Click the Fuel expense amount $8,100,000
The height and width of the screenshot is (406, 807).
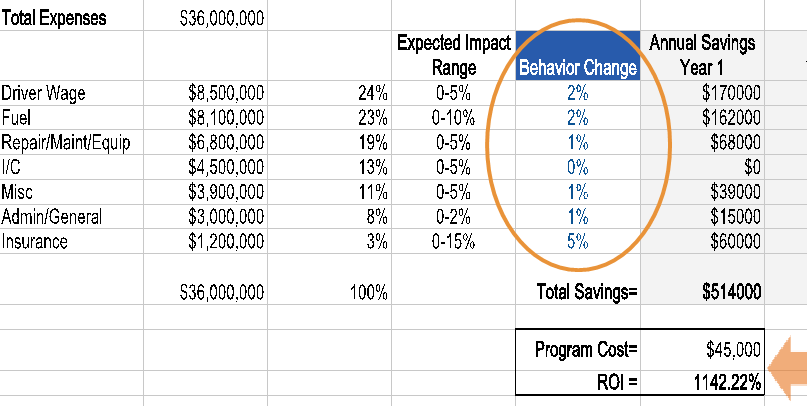point(226,118)
